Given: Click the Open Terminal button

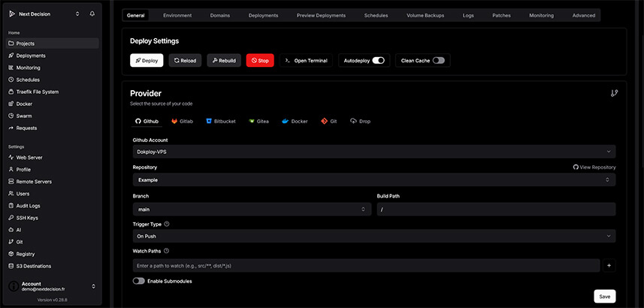Looking at the screenshot, I should 306,60.
